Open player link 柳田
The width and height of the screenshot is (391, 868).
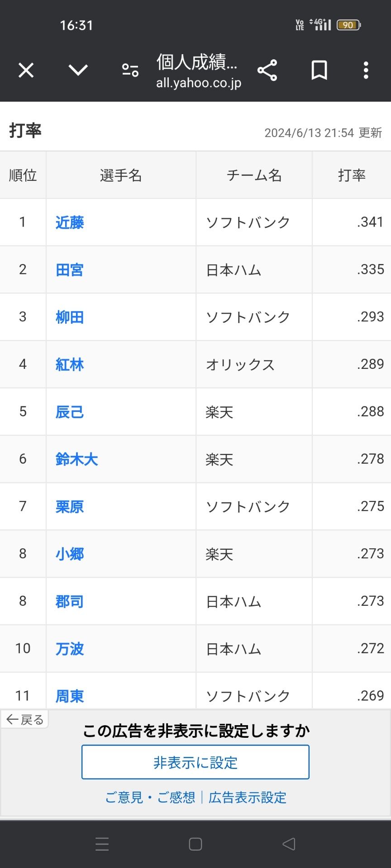point(70,317)
